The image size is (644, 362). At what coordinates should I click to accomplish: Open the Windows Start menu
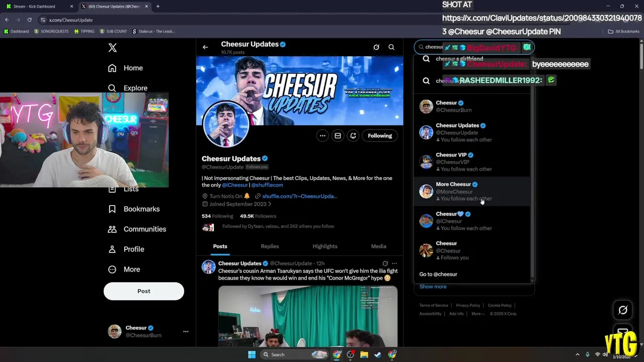[x=252, y=355]
